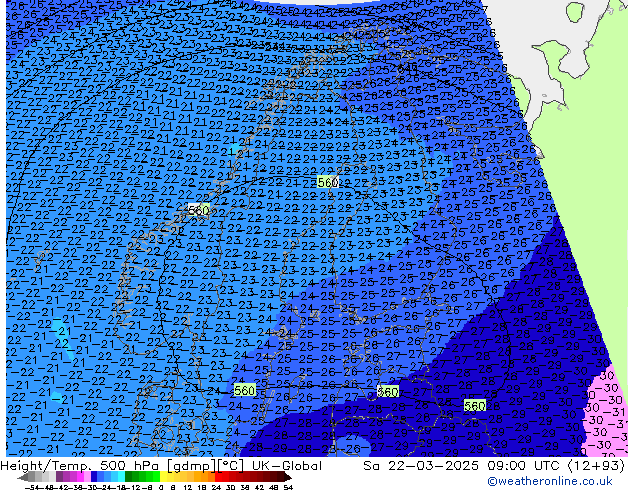Click the 24 legend scale value
634x490 pixels.
coord(216,488)
